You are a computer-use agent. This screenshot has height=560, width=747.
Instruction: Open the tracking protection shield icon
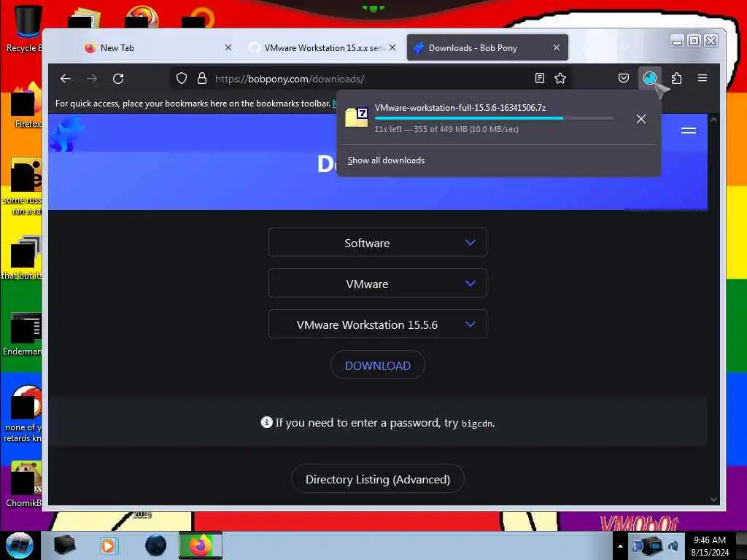point(182,79)
